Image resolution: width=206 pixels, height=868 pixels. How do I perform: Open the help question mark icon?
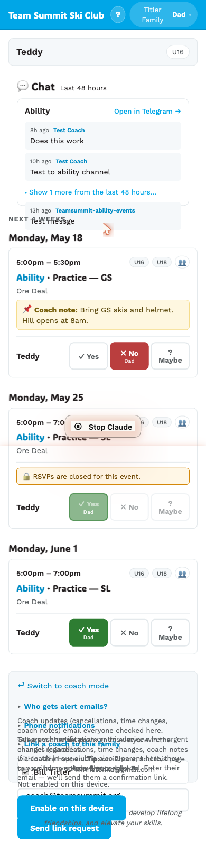coord(118,15)
